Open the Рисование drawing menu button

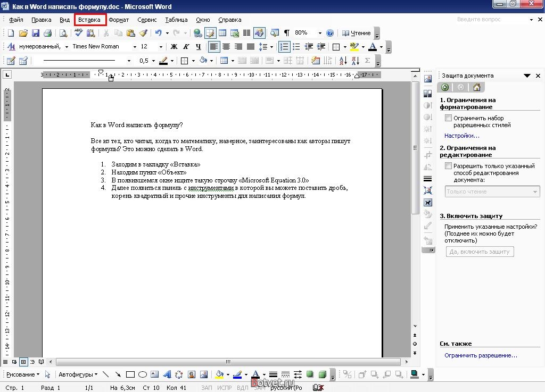click(23, 374)
